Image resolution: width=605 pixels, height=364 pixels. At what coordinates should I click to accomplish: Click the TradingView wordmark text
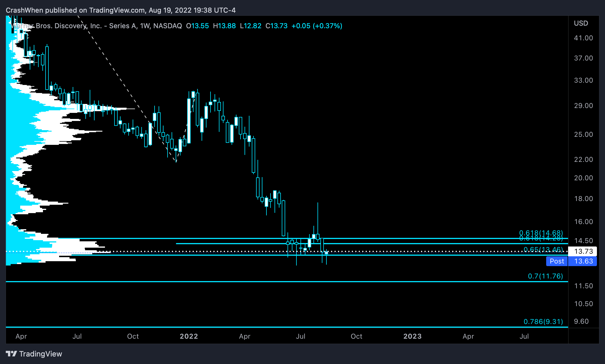pos(41,354)
